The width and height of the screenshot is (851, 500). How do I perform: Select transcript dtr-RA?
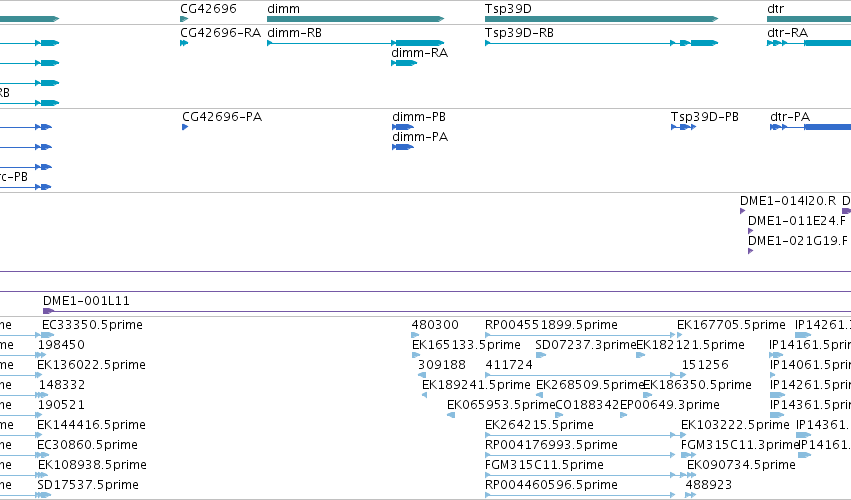[x=788, y=33]
